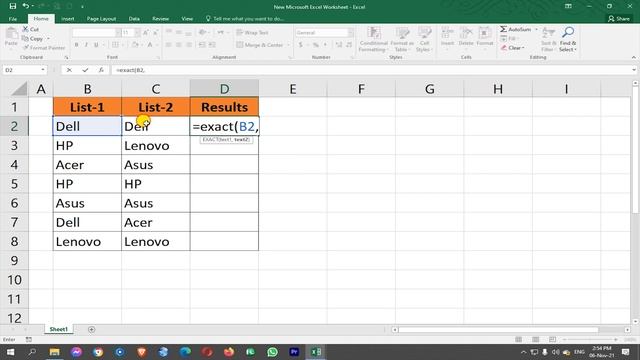Click Increase Decimal icon

pyautogui.click(x=339, y=45)
